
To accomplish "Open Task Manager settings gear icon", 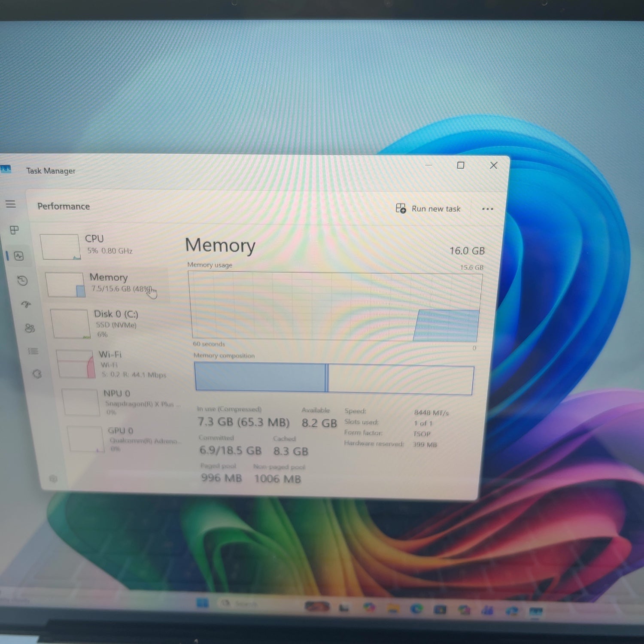I will [53, 478].
